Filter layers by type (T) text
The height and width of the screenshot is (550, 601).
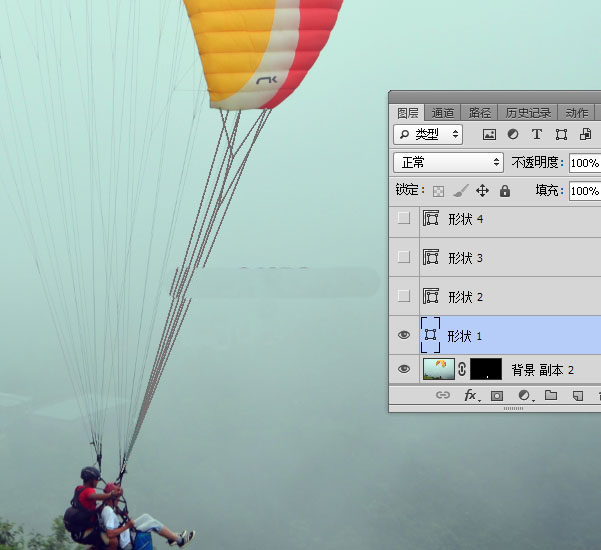(x=537, y=134)
